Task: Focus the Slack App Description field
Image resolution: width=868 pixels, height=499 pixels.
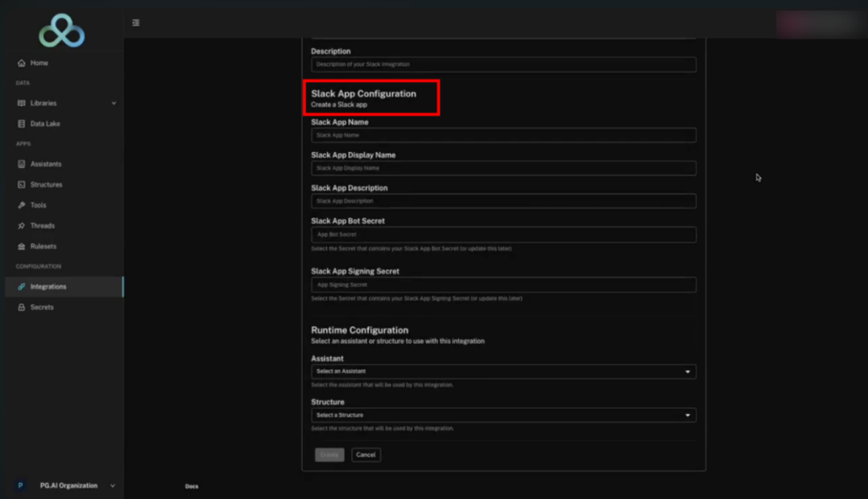Action: coord(503,201)
